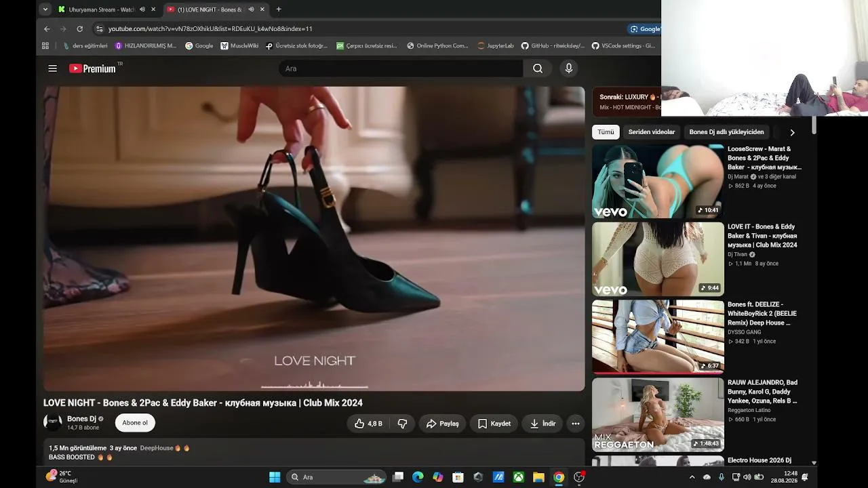
Task: Subscribe with the Abone ol button
Action: pos(135,423)
